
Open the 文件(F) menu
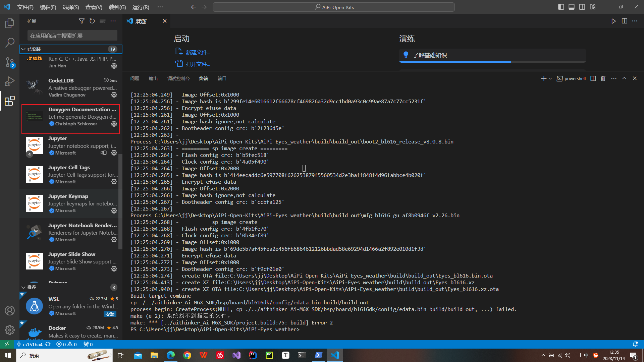[x=25, y=7]
